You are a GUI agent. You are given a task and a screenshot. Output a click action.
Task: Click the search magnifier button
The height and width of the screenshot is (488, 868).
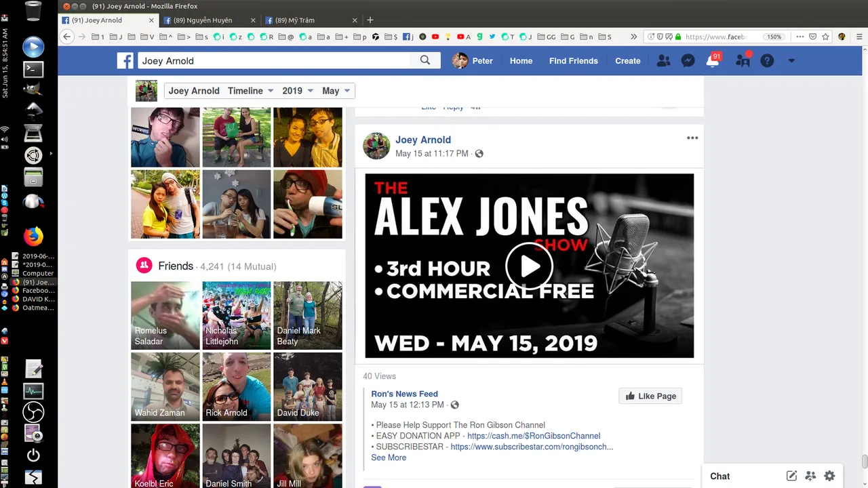(x=425, y=60)
